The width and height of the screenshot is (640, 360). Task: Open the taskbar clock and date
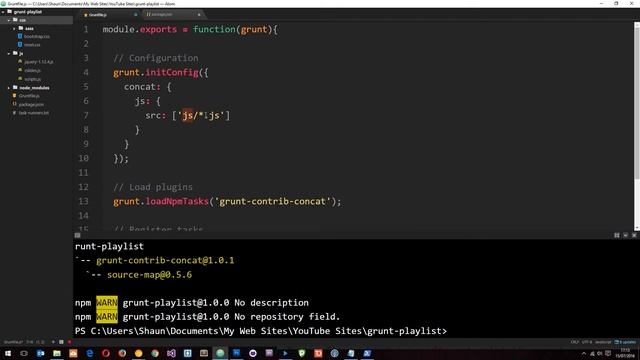tap(625, 353)
